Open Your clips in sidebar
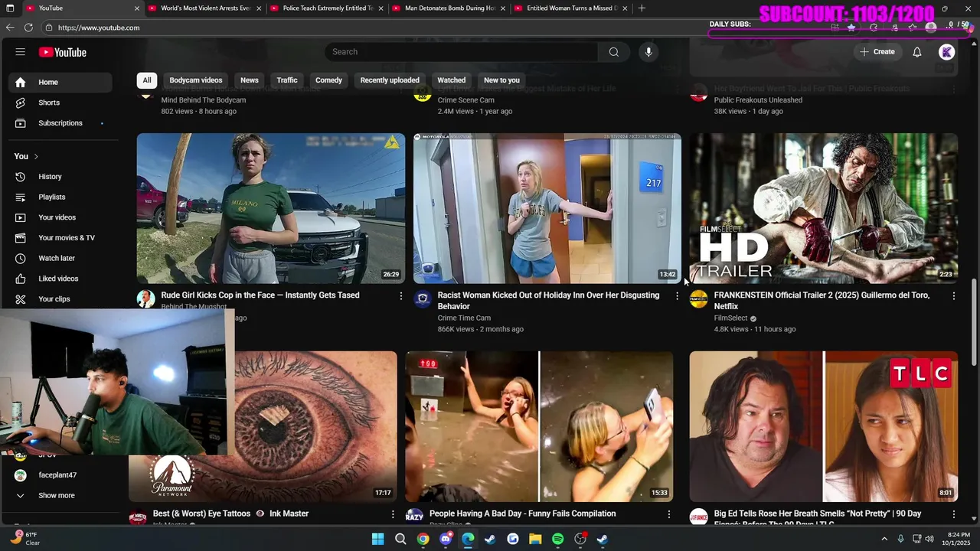This screenshot has width=980, height=551. [60, 299]
